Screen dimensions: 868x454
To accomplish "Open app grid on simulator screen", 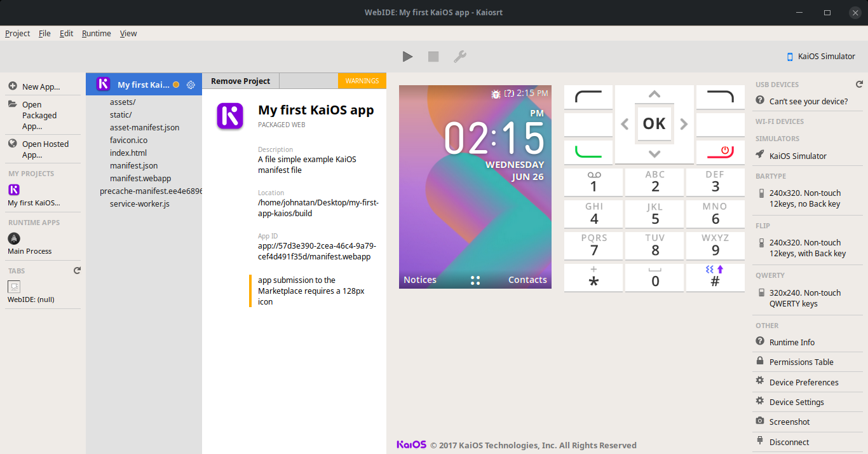I will click(475, 280).
